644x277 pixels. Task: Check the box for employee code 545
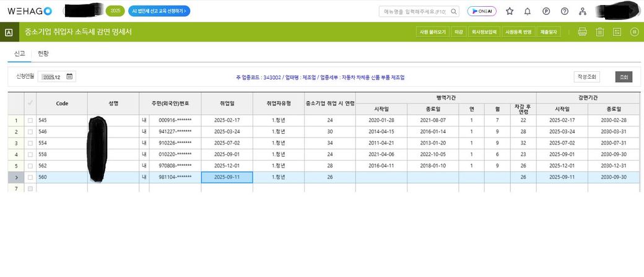click(30, 120)
